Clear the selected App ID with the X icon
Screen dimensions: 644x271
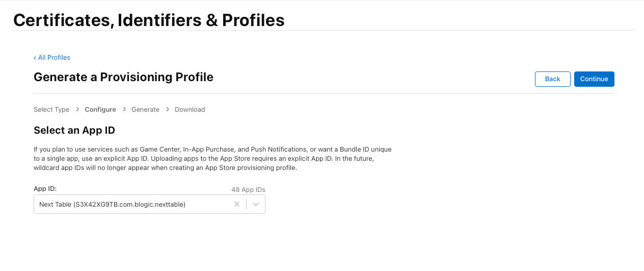(x=237, y=204)
